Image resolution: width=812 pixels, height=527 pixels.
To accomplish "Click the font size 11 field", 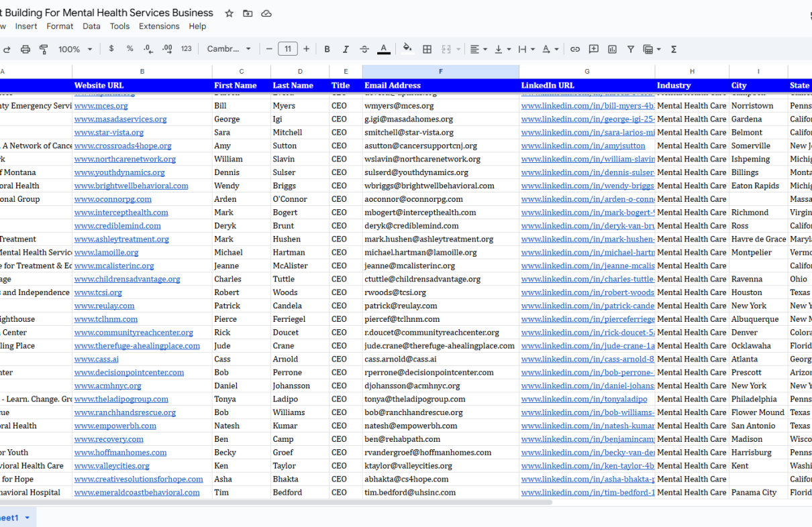I will pyautogui.click(x=288, y=49).
